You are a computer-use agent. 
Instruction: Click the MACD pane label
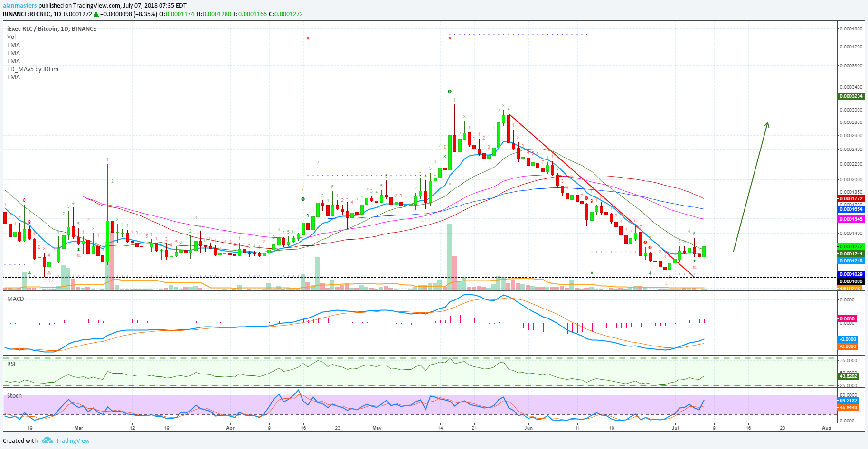(16, 299)
